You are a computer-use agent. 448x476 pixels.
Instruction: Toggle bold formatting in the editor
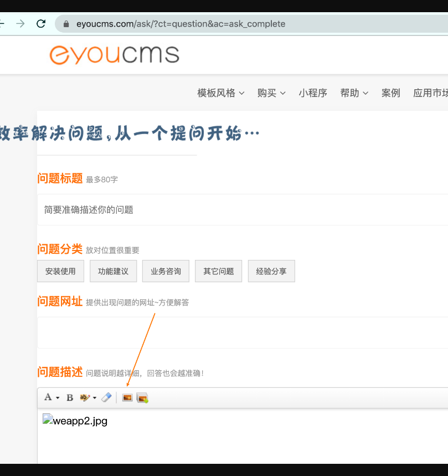70,397
